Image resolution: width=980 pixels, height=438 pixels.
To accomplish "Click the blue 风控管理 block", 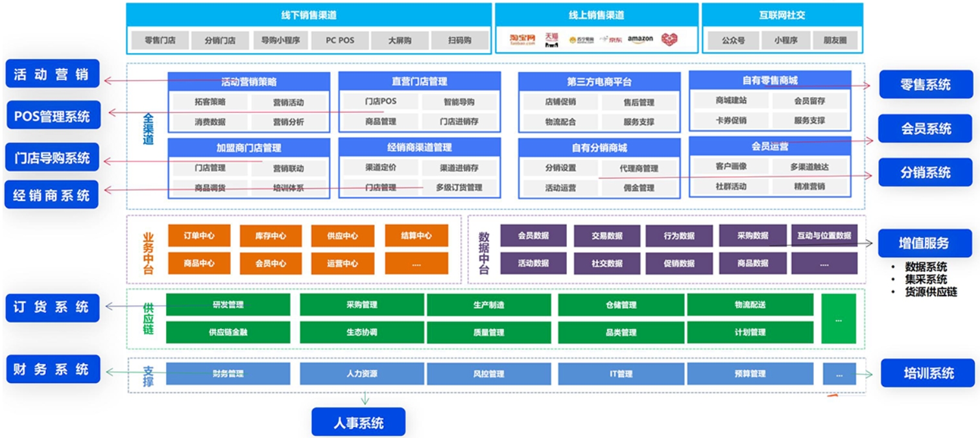I will [489, 374].
